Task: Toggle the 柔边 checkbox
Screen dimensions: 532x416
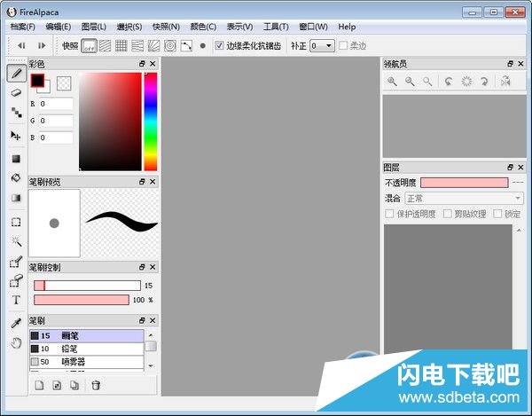Action: pos(343,45)
